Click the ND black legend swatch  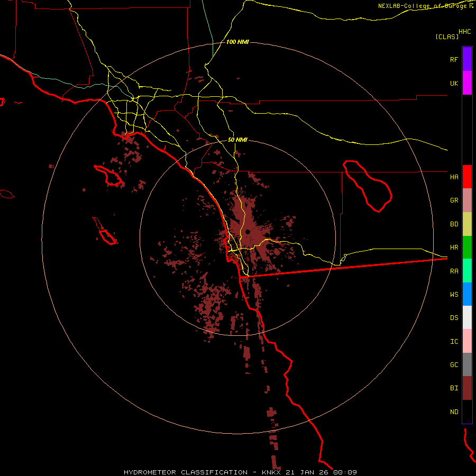pos(467,411)
